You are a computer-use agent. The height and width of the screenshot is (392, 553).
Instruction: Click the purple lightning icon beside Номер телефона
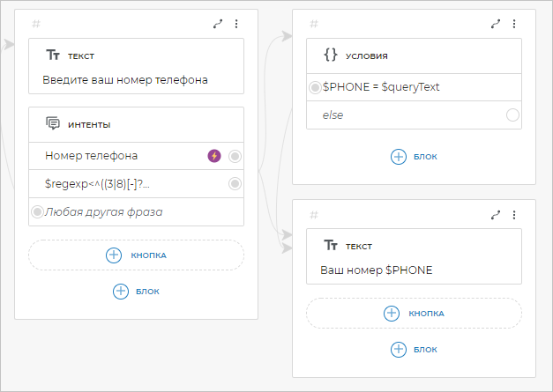[x=213, y=156]
